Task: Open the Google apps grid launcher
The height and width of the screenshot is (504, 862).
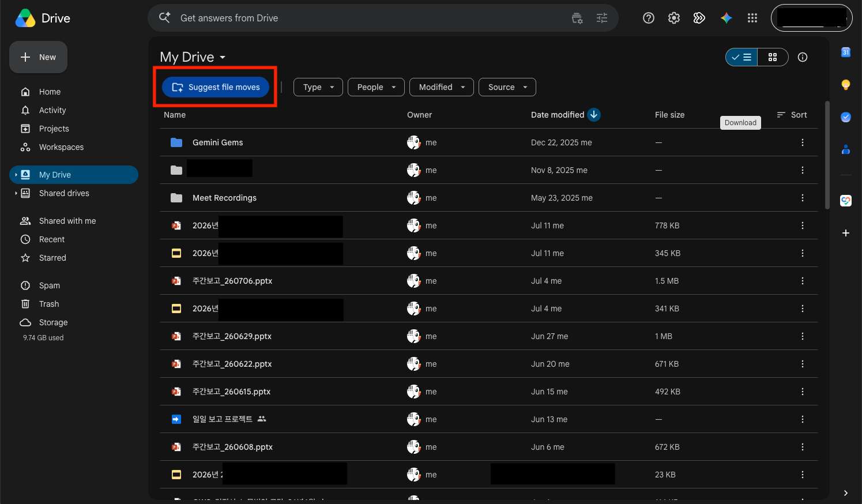Action: [752, 18]
